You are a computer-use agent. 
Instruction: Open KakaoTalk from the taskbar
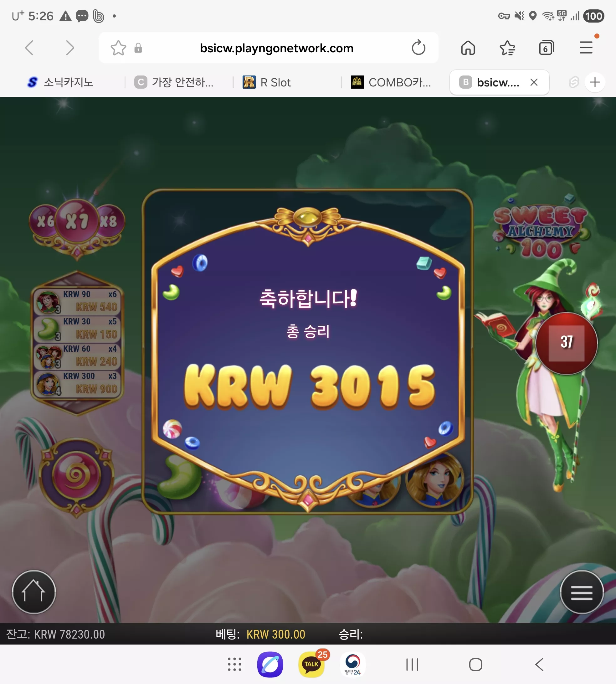coord(311,664)
